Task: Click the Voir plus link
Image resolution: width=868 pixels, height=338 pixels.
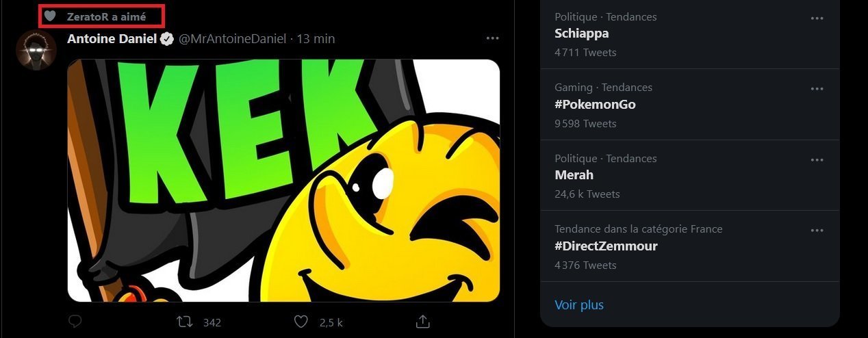Action: pyautogui.click(x=579, y=304)
